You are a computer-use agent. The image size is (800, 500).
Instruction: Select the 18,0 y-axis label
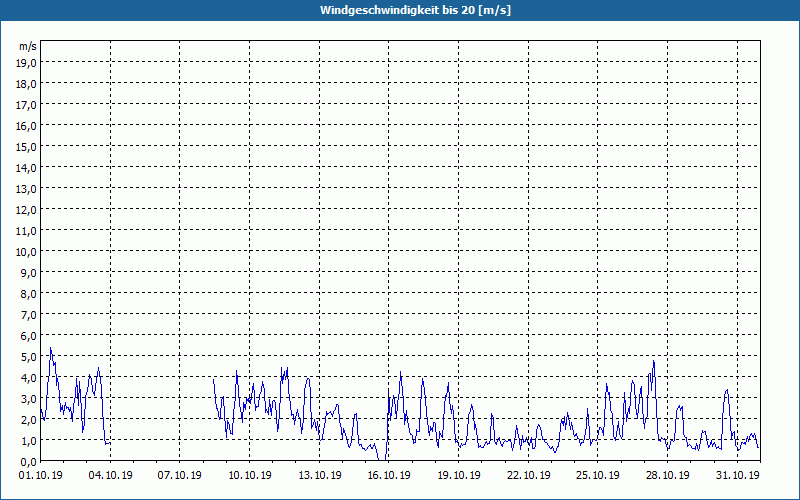[28, 84]
